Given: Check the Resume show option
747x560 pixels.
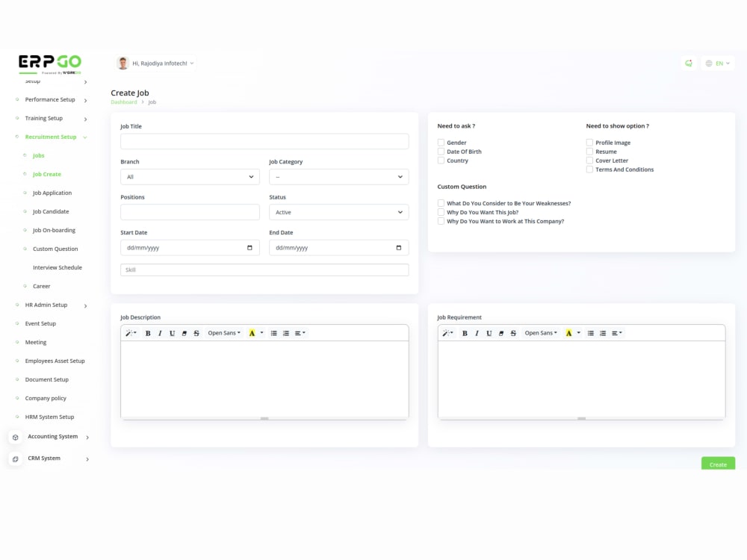Looking at the screenshot, I should point(589,151).
